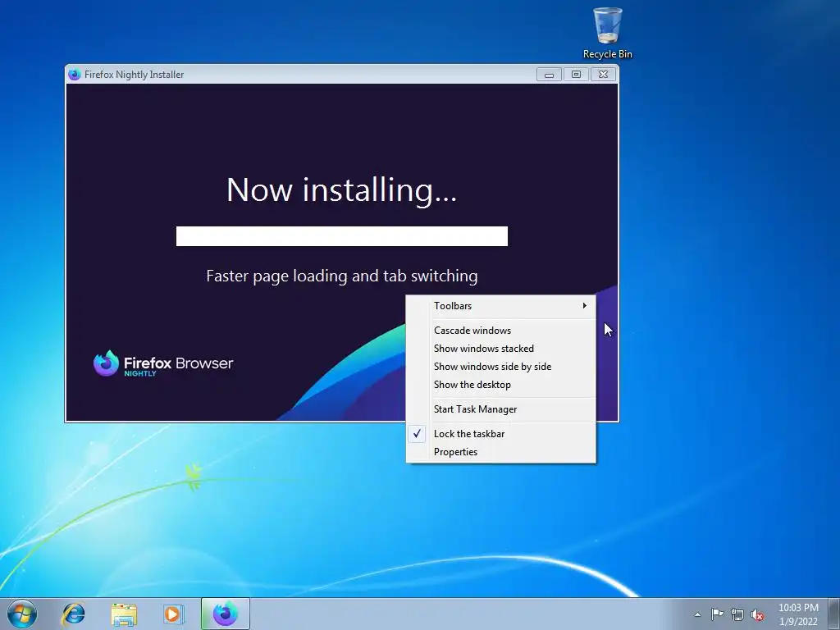
Task: Select Show windows stacked
Action: 501,349
